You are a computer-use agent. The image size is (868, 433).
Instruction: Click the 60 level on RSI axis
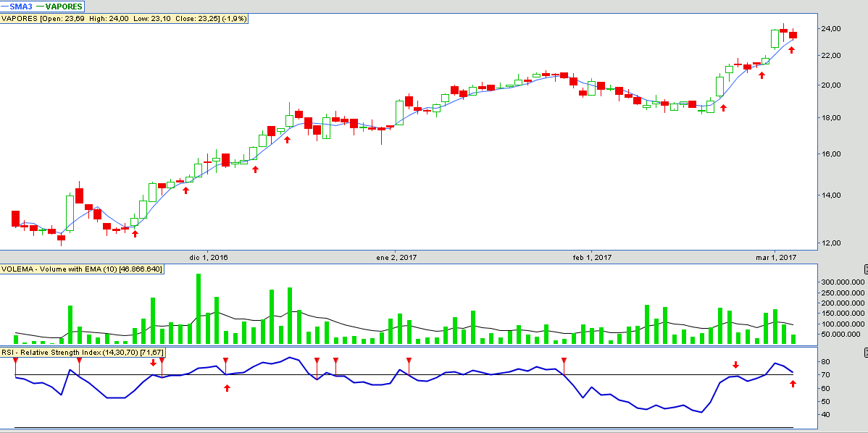(827, 388)
